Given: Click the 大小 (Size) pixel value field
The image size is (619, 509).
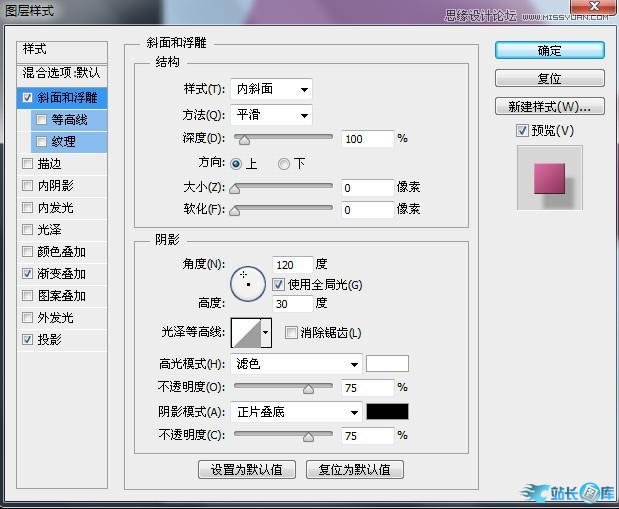Looking at the screenshot, I should point(366,188).
